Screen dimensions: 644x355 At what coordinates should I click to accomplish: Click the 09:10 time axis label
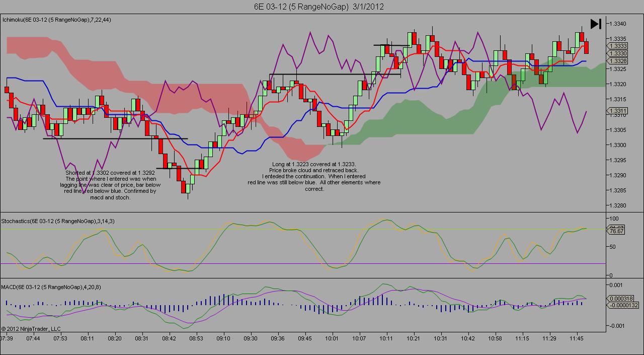(x=223, y=339)
